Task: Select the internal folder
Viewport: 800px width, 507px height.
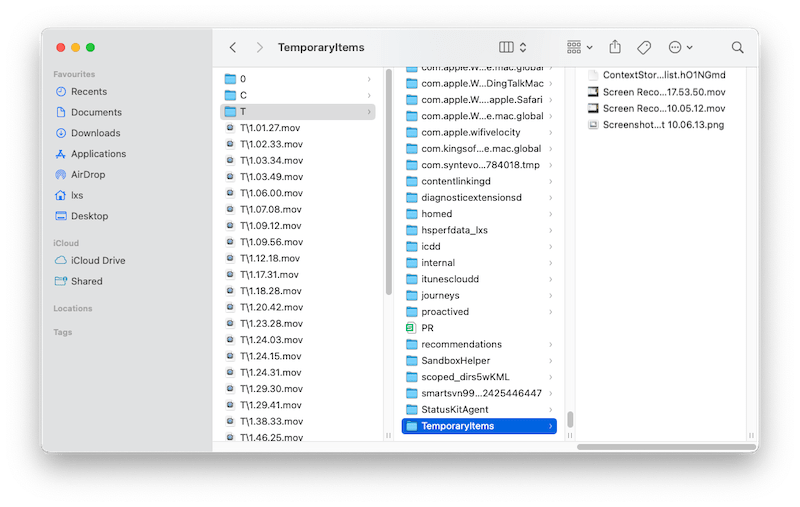Action: 479,263
